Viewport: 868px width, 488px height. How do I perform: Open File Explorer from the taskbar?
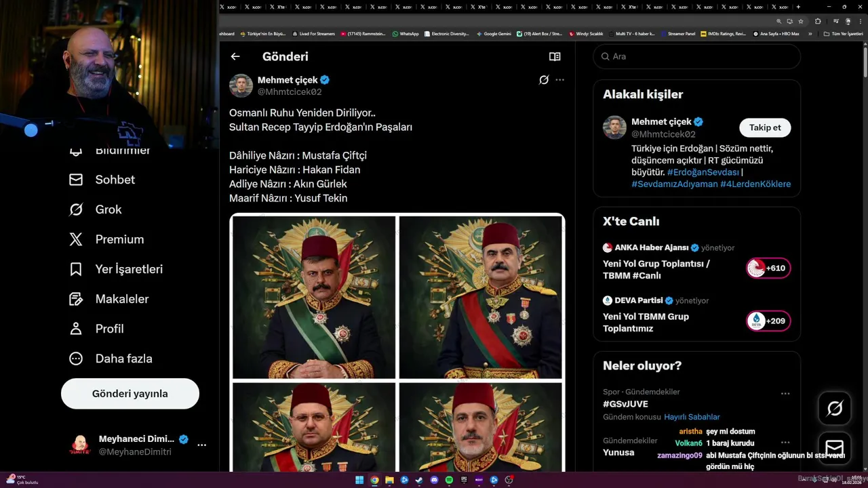pos(389,480)
